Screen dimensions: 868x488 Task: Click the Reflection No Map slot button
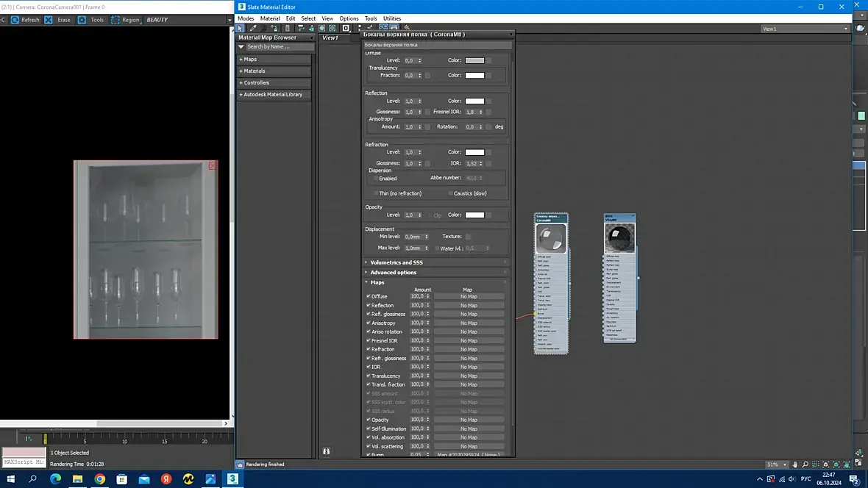point(469,306)
